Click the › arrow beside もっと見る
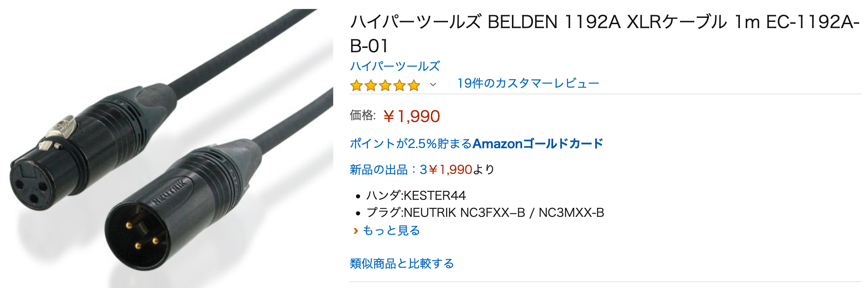Image resolution: width=868 pixels, height=288 pixels. click(x=355, y=231)
